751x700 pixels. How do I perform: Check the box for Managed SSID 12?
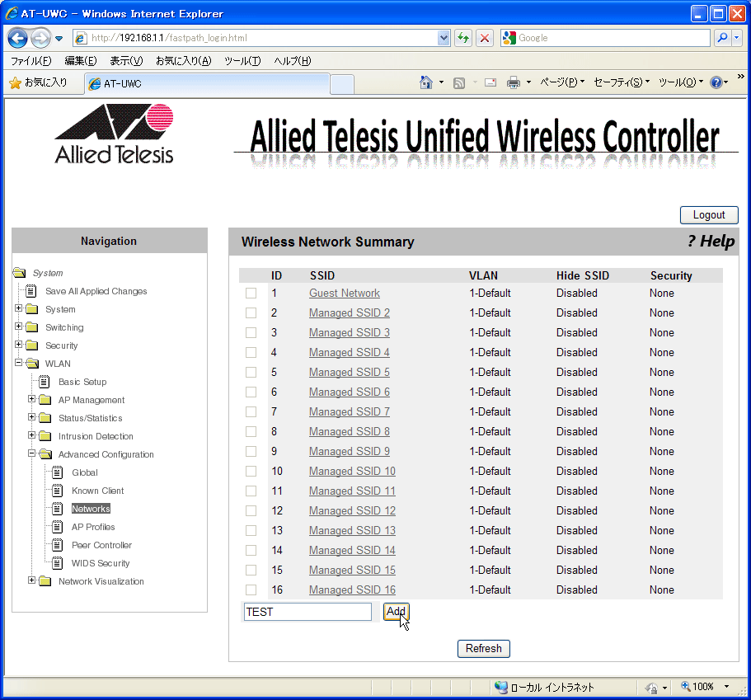[x=251, y=510]
